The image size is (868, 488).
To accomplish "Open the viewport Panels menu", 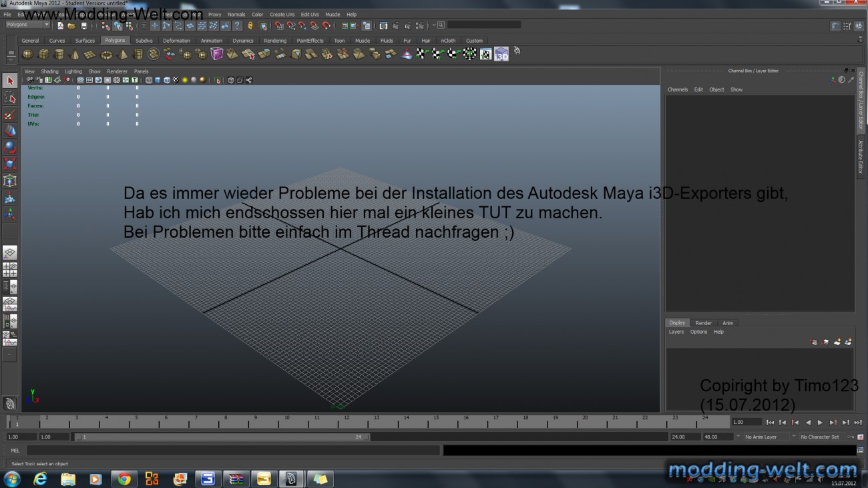I will (x=141, y=71).
